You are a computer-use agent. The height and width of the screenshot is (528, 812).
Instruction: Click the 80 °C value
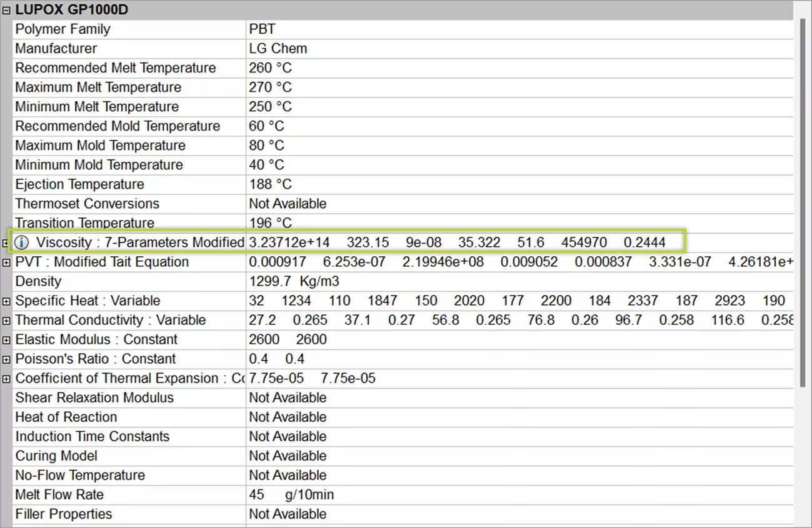(x=266, y=146)
